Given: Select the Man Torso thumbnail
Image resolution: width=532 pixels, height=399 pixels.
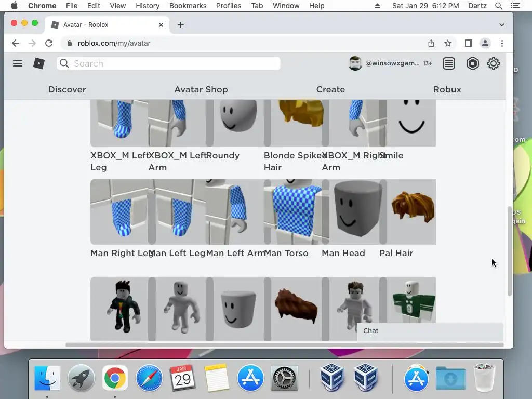Looking at the screenshot, I should pos(296,212).
